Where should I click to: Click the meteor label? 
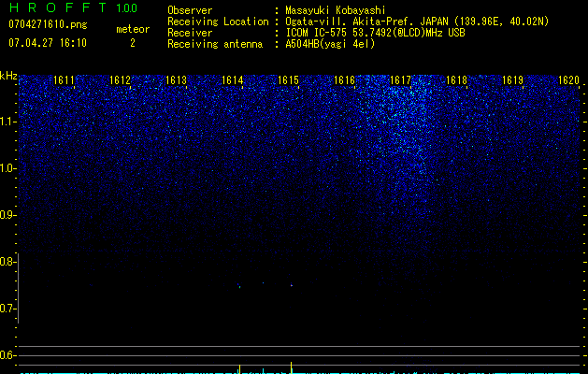tap(133, 29)
